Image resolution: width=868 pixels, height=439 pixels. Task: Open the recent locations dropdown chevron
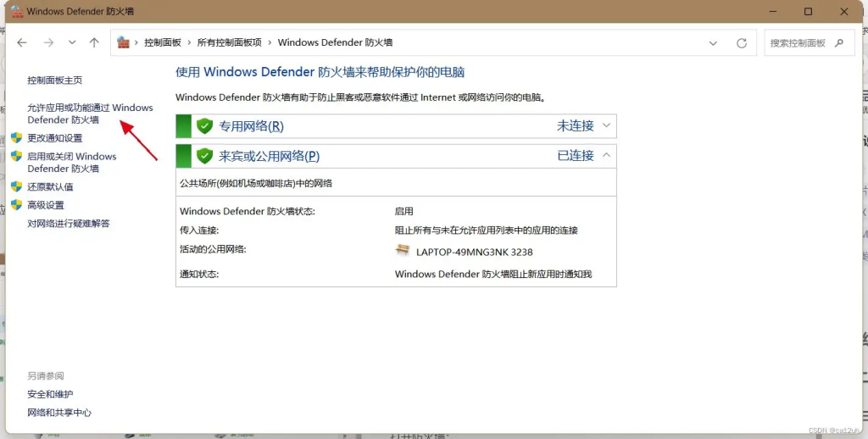pyautogui.click(x=72, y=42)
